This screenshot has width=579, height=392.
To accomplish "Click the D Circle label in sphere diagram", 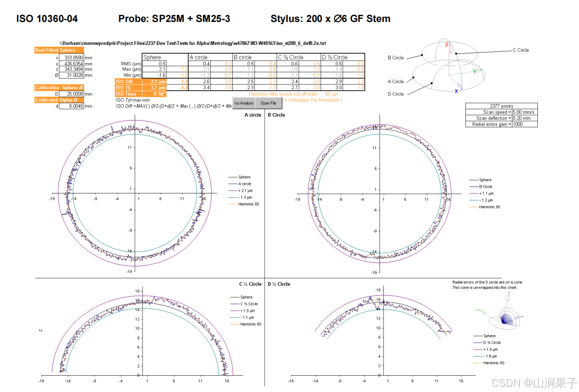I will (395, 94).
